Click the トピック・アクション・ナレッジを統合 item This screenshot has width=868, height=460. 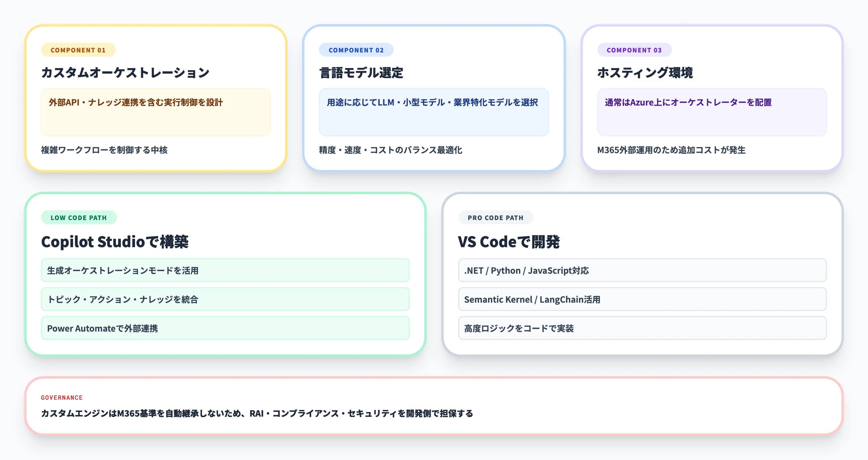tap(225, 299)
